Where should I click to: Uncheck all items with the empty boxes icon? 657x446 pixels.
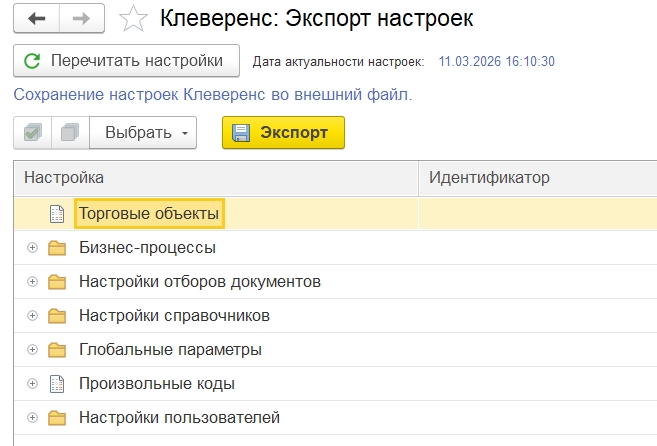click(70, 133)
